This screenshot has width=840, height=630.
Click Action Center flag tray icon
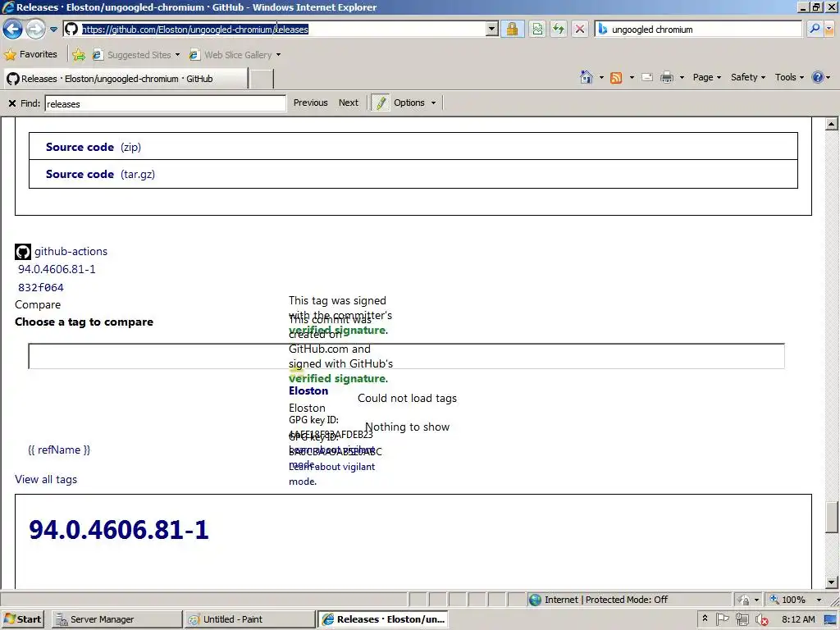pos(722,619)
